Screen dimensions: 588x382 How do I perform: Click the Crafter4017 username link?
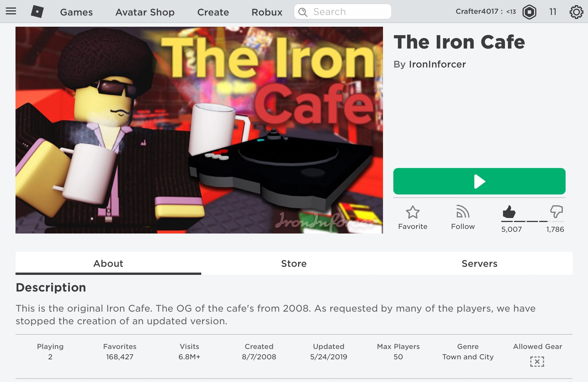(477, 11)
